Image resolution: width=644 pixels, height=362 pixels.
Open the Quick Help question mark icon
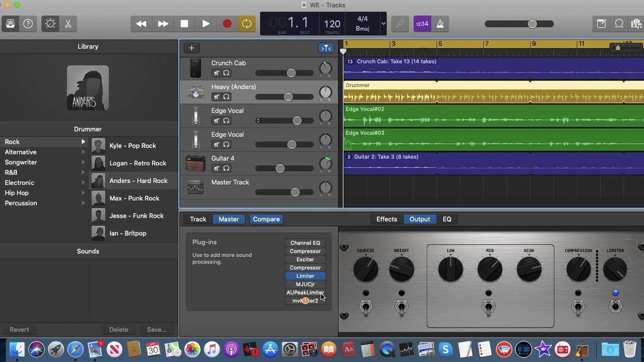pyautogui.click(x=27, y=24)
